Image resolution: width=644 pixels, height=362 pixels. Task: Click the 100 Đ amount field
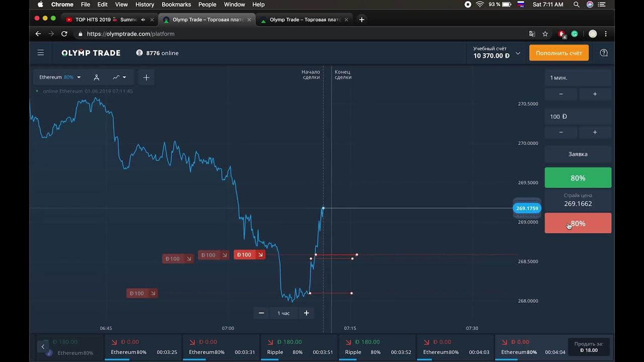click(x=578, y=117)
